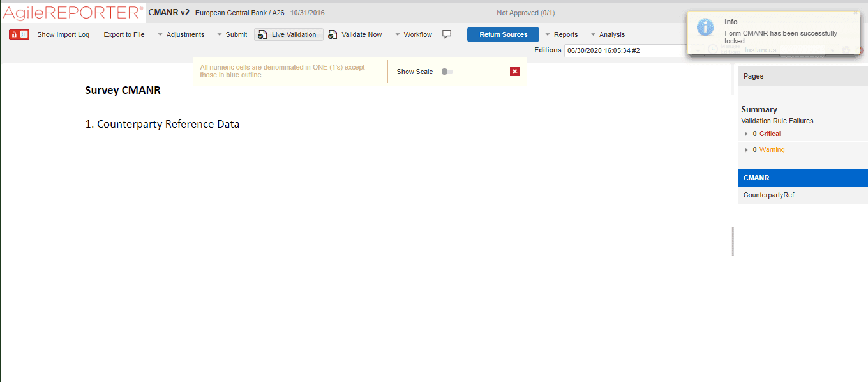
Task: Click the red lock icon in the toolbar
Action: 14,34
